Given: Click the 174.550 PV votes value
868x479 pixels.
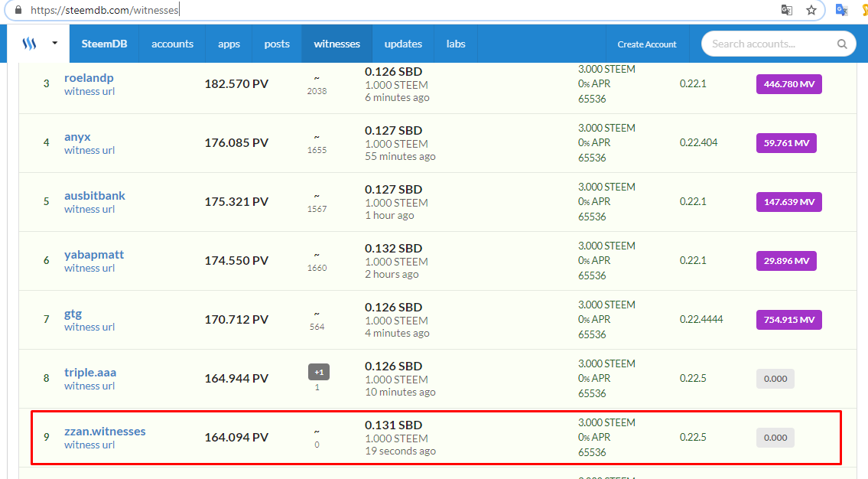Looking at the screenshot, I should 236,261.
